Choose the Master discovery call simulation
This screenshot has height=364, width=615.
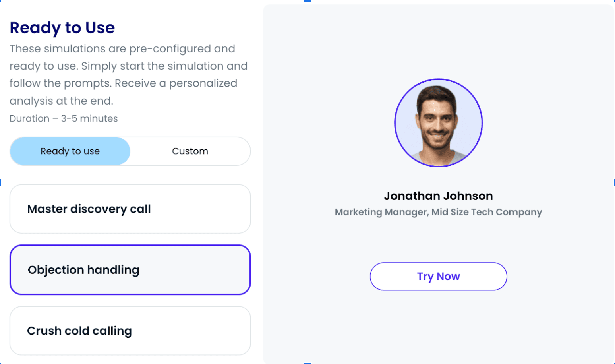(x=130, y=209)
